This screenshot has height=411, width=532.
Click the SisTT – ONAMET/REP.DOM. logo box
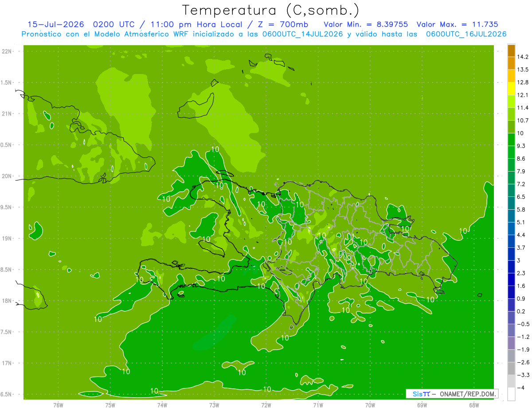click(452, 394)
